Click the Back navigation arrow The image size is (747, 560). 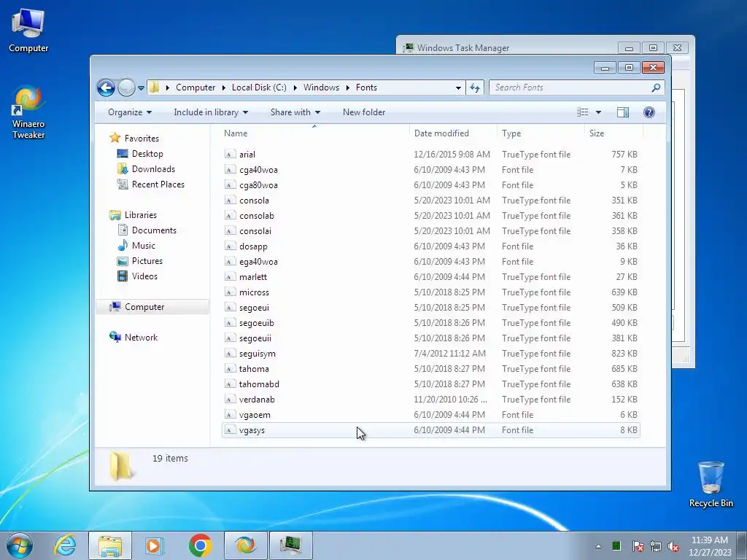[x=106, y=87]
